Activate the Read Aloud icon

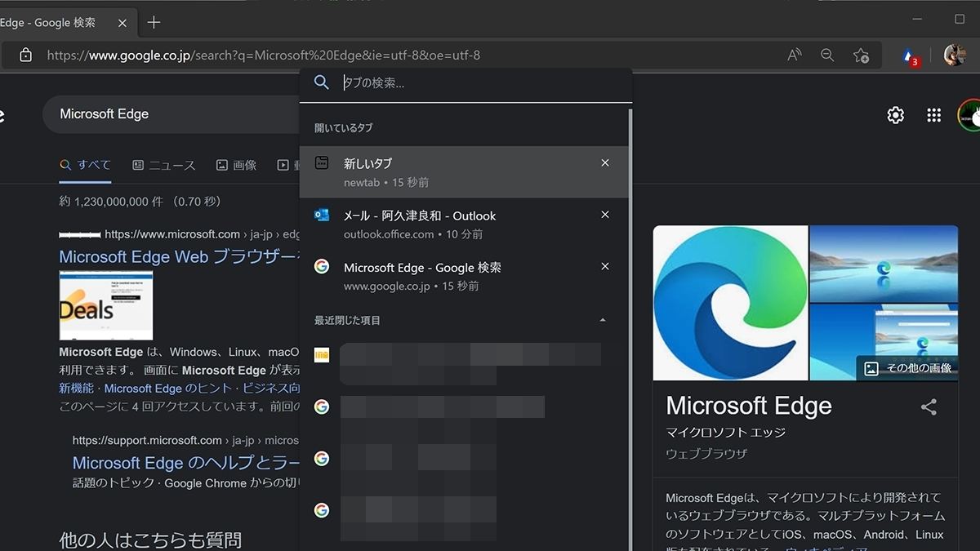794,56
